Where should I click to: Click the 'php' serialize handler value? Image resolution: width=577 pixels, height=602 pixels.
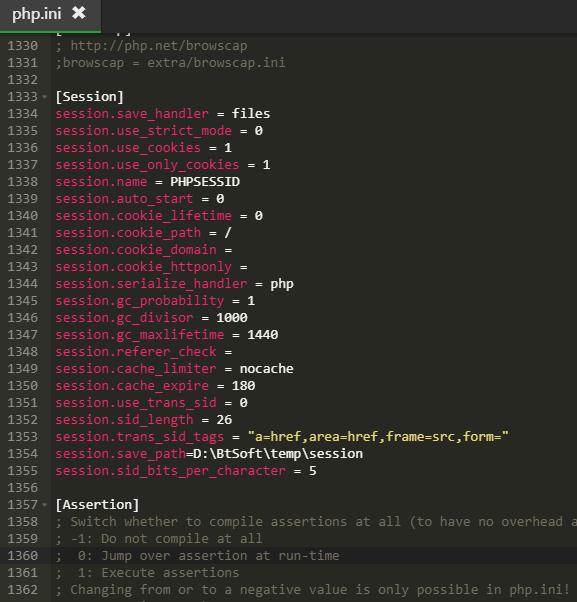point(282,284)
